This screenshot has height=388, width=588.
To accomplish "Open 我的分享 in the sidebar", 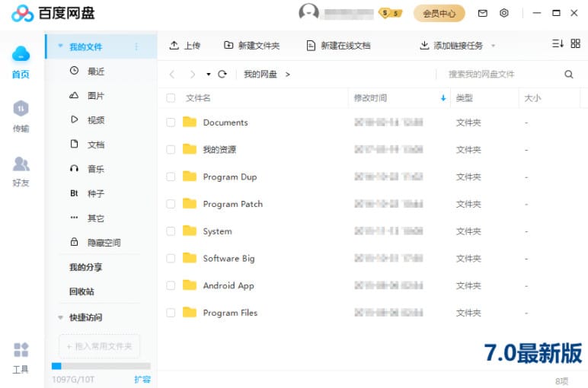I will pyautogui.click(x=86, y=267).
